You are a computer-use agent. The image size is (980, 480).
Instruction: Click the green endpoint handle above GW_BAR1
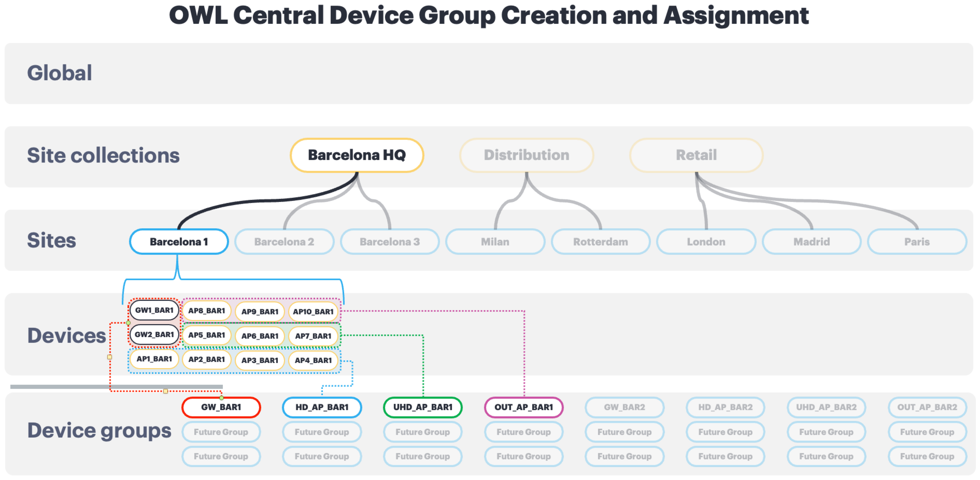pos(221,398)
